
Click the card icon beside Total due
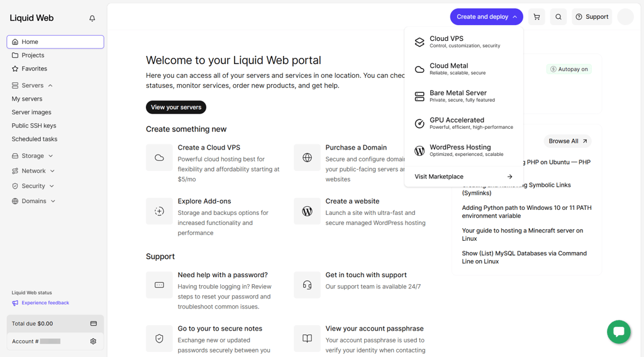94,323
